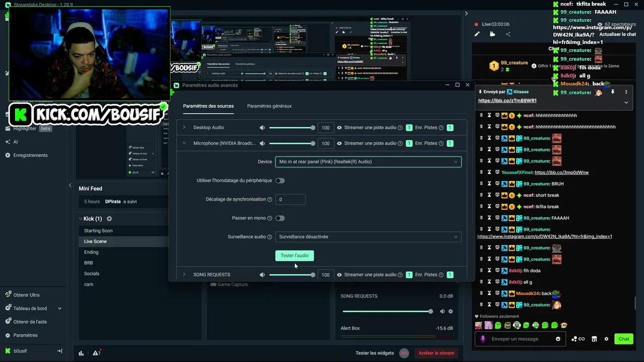Open AI in the sidebar
This screenshot has height=362, width=644.
tap(15, 142)
